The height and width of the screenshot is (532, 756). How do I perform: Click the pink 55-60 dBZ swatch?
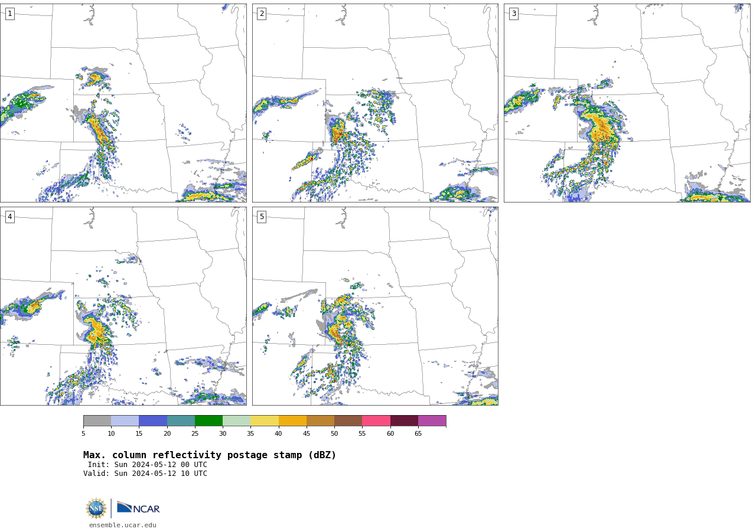(376, 421)
